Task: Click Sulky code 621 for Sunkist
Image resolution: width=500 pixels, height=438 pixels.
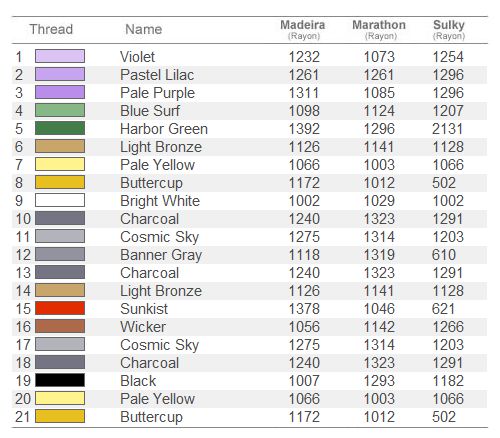Action: click(443, 309)
